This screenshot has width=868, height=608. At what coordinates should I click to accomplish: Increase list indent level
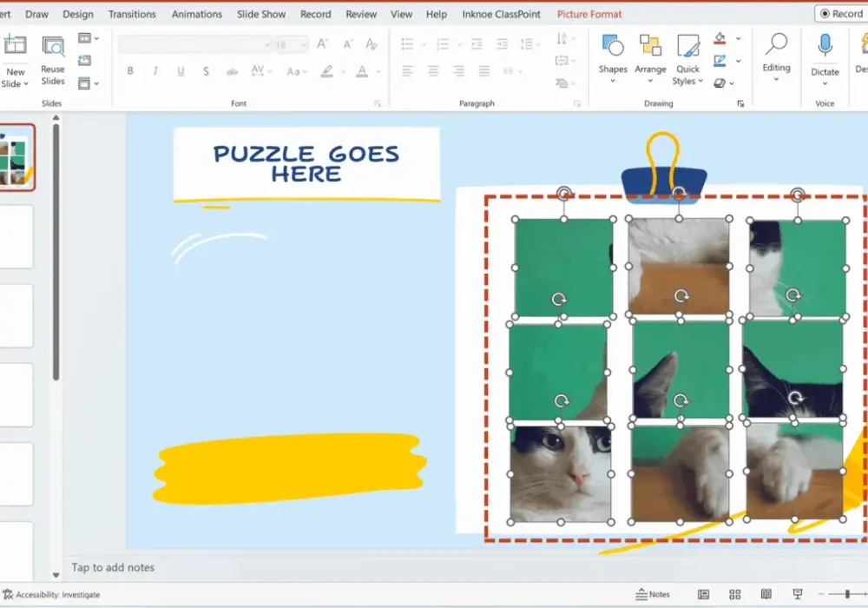tap(502, 43)
